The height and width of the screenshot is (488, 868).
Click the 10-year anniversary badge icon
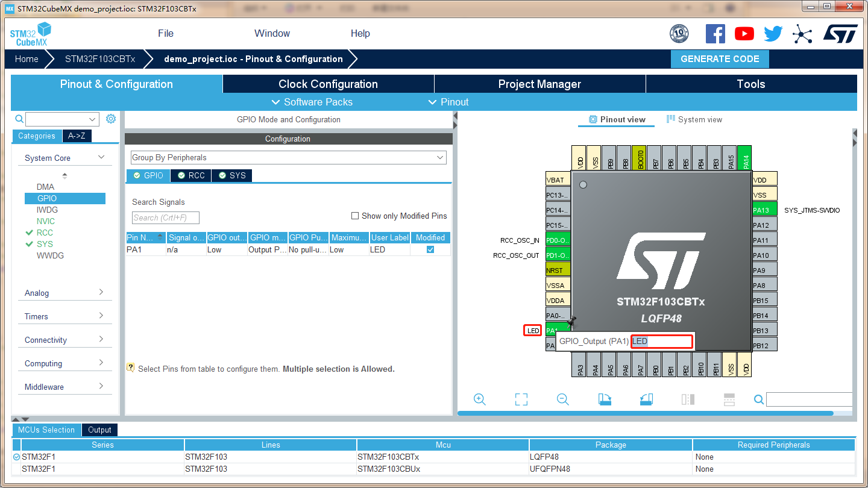(679, 34)
